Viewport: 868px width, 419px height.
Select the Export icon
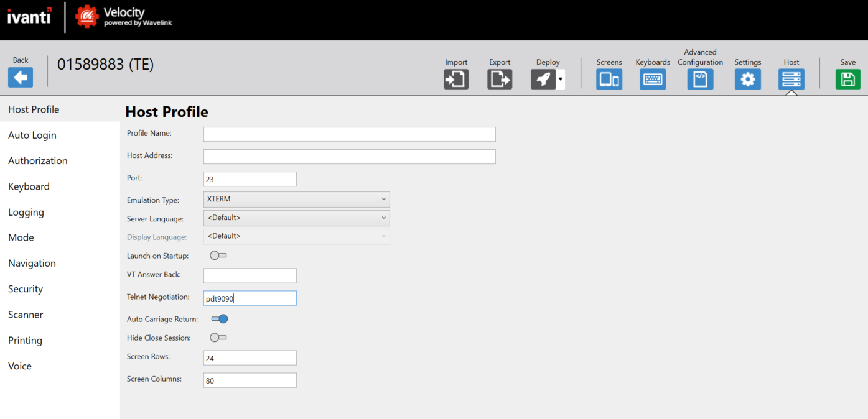[x=500, y=78]
